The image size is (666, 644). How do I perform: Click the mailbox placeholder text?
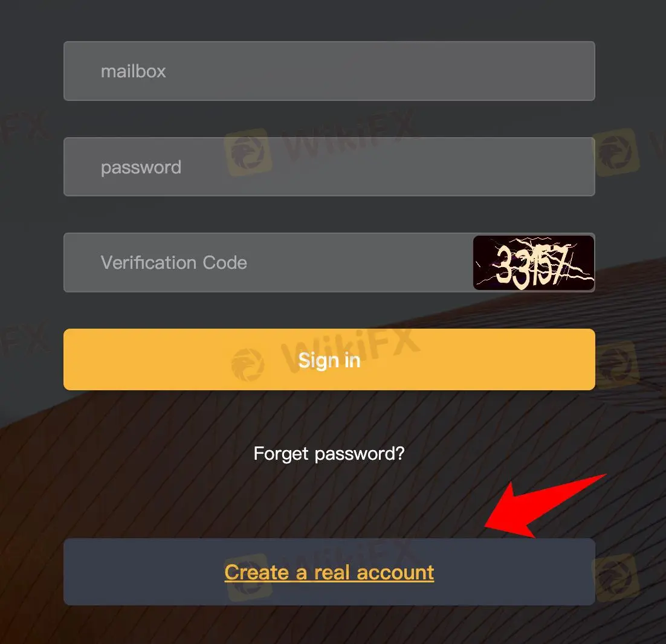(134, 71)
